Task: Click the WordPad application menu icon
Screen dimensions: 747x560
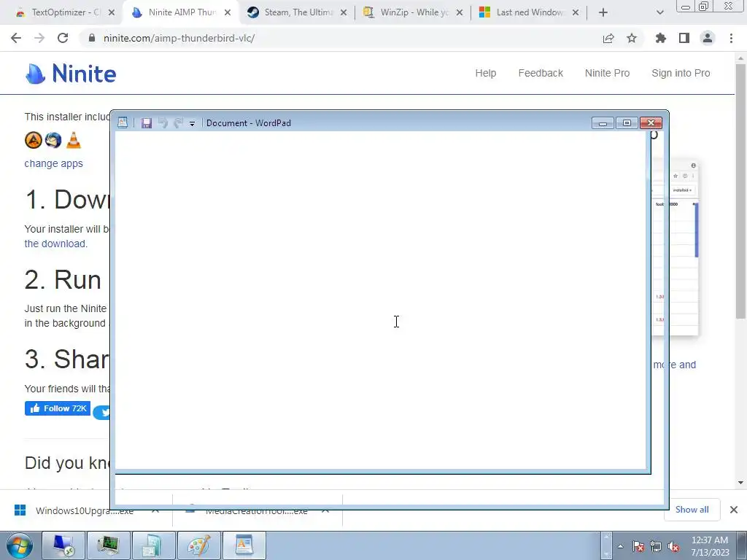Action: [123, 122]
